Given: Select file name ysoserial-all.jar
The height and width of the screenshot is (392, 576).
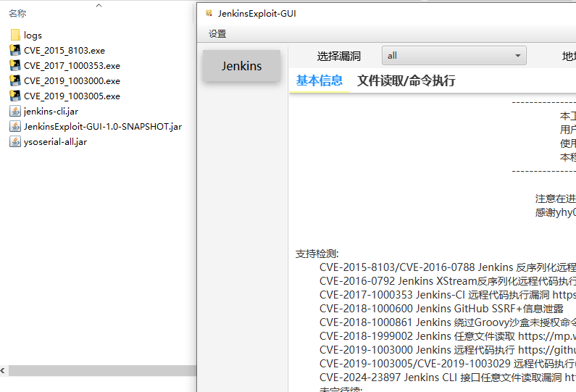Looking at the screenshot, I should (x=56, y=142).
